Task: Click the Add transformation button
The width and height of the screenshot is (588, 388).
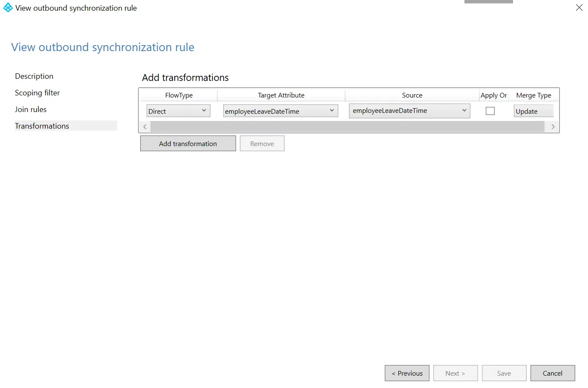Action: 188,144
